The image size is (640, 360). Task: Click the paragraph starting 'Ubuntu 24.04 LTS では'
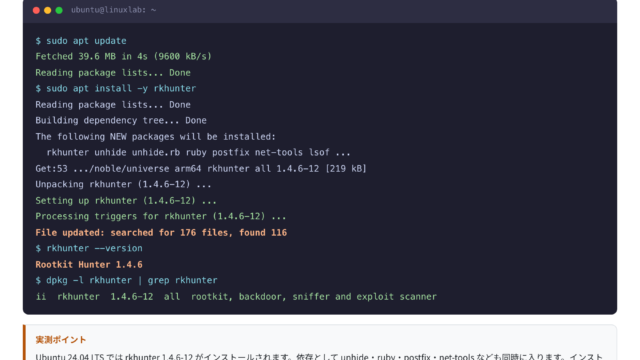pos(319,356)
